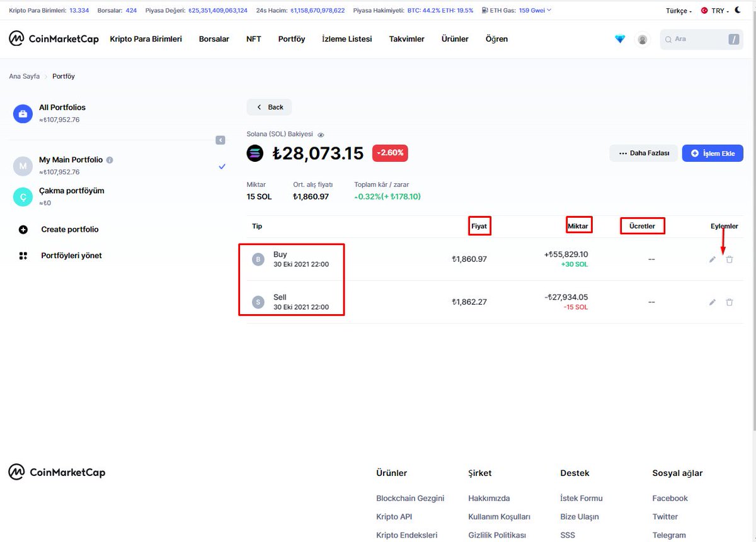The width and height of the screenshot is (756, 542).
Task: Open Kripto API footer link
Action: pyautogui.click(x=394, y=517)
